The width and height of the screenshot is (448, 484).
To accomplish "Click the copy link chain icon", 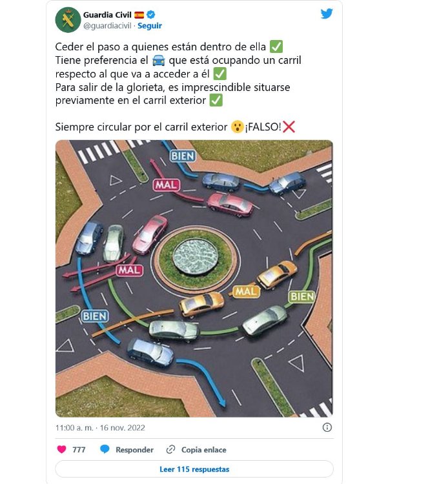I will (170, 449).
